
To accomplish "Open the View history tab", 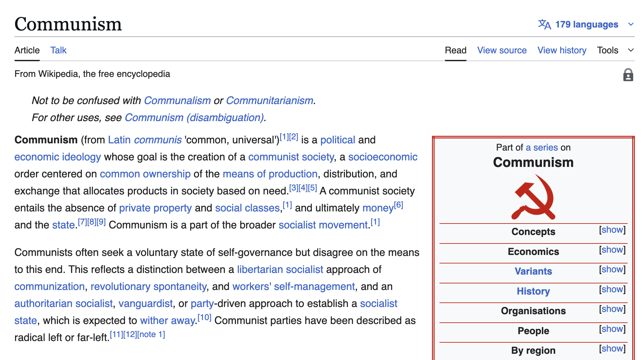I will point(562,50).
